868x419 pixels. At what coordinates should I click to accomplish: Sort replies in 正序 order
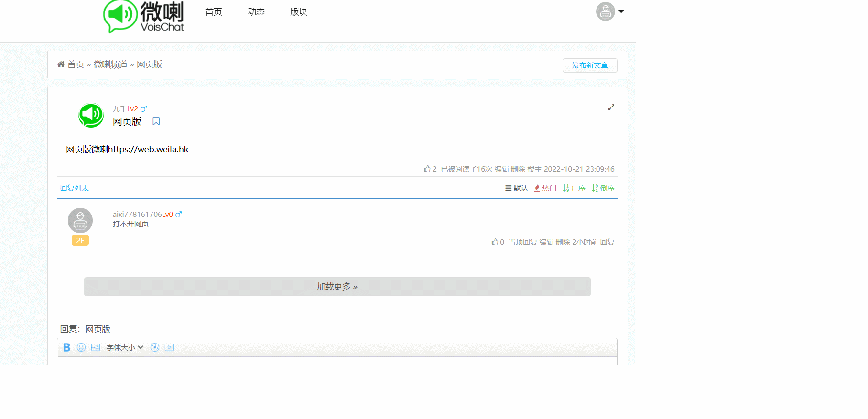coord(574,188)
